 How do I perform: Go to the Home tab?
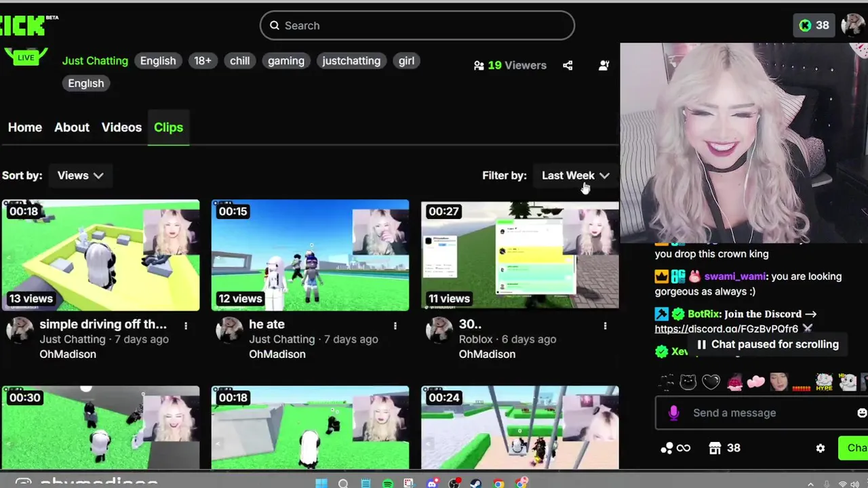coord(25,127)
